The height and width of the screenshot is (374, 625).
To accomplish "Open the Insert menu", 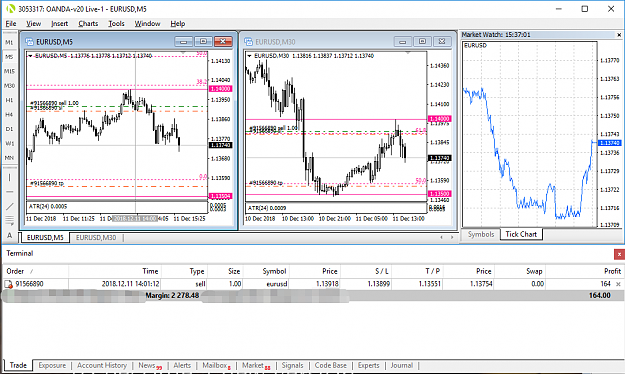I will coord(59,24).
